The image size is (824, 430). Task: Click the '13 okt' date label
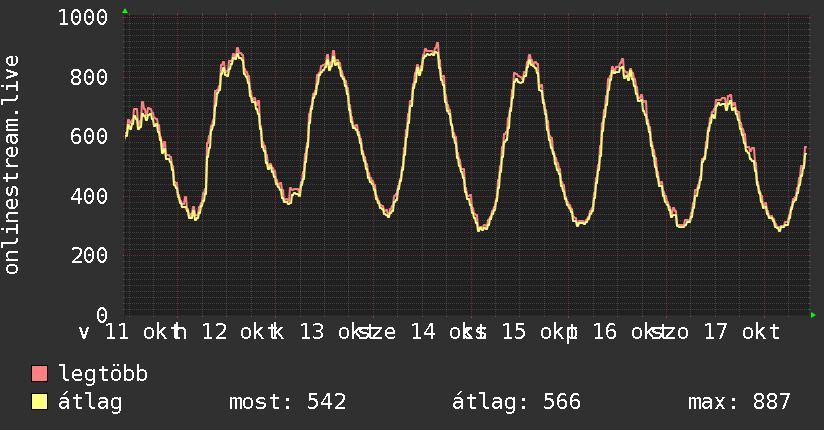pos(336,332)
